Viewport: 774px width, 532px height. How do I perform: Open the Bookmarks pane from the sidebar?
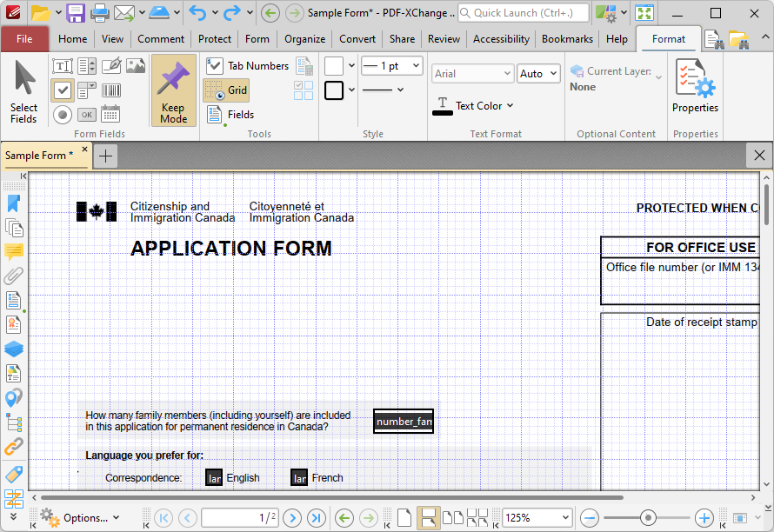coord(14,203)
